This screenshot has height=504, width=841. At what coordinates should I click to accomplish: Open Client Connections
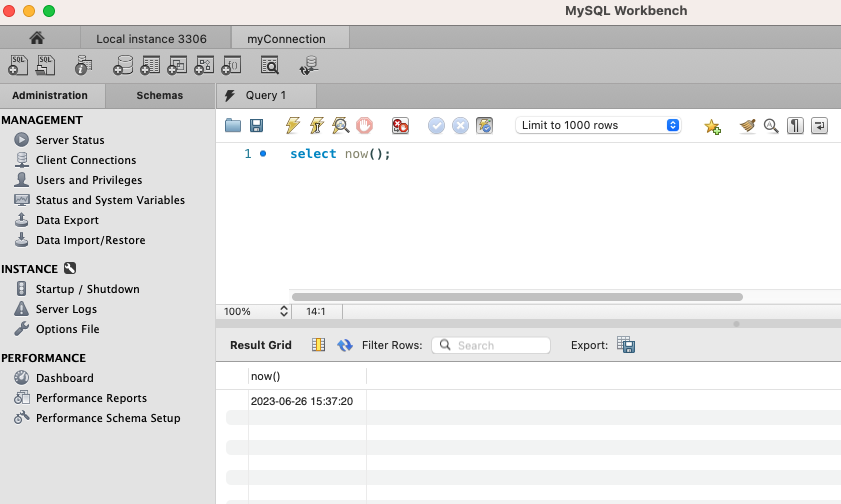pyautogui.click(x=86, y=160)
